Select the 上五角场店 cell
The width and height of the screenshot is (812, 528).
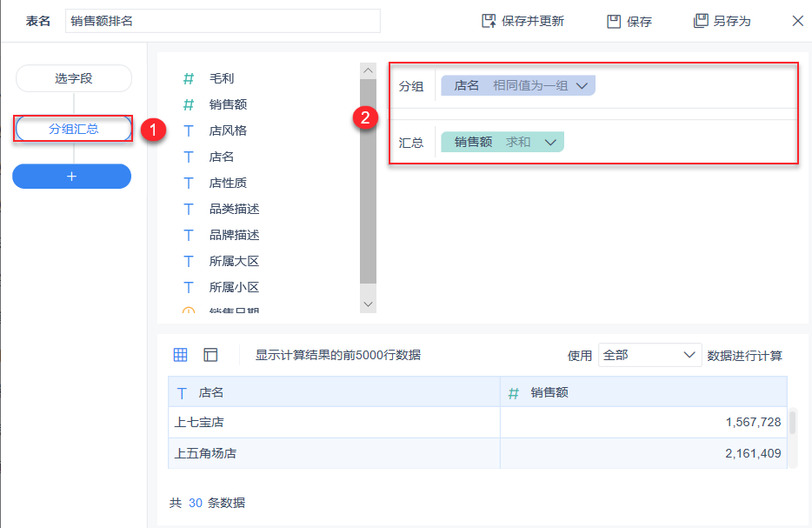(x=334, y=453)
